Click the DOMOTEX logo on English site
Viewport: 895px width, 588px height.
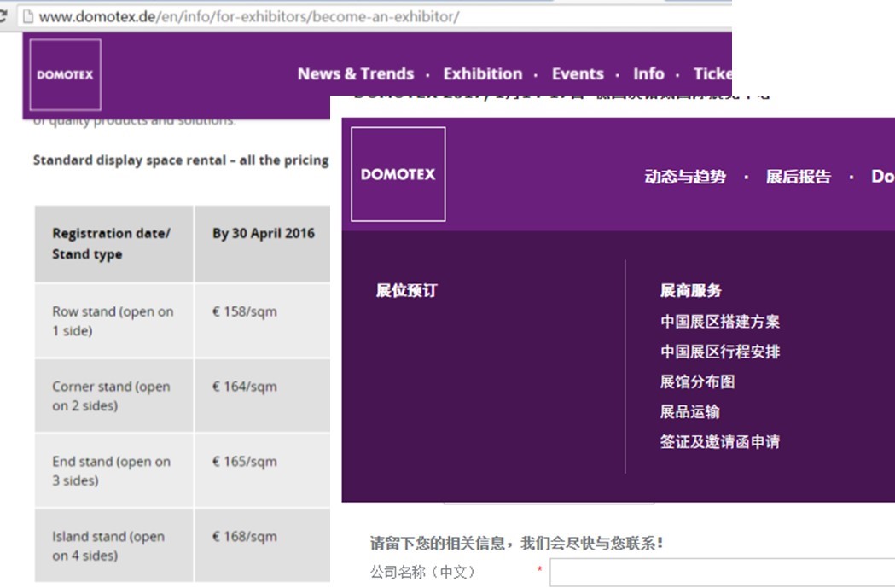point(65,74)
